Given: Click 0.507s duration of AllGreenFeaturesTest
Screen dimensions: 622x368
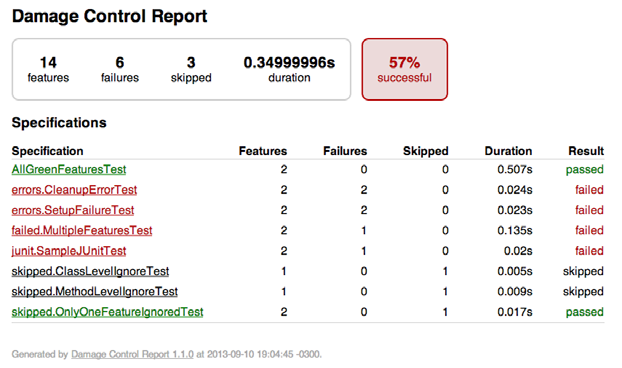Looking at the screenshot, I should tap(515, 170).
